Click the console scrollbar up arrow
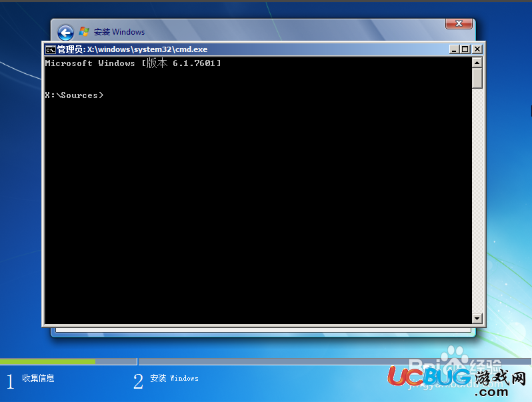 477,63
